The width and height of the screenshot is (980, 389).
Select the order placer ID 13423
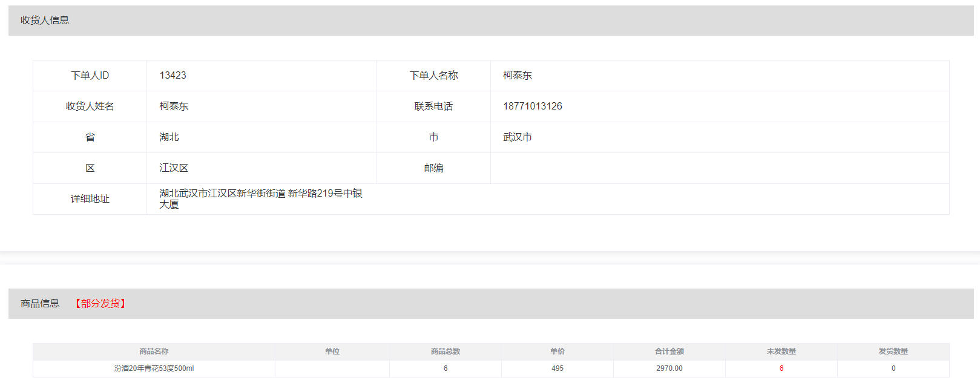click(x=173, y=76)
